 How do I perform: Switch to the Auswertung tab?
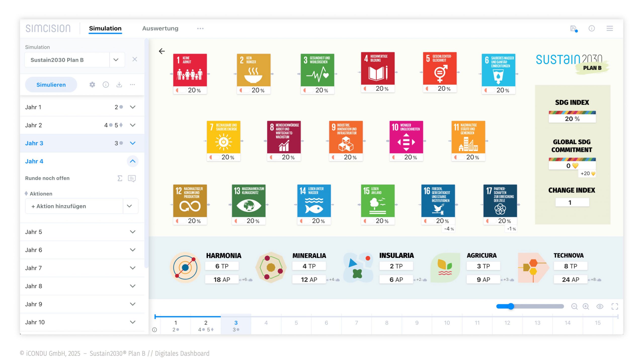click(x=160, y=28)
